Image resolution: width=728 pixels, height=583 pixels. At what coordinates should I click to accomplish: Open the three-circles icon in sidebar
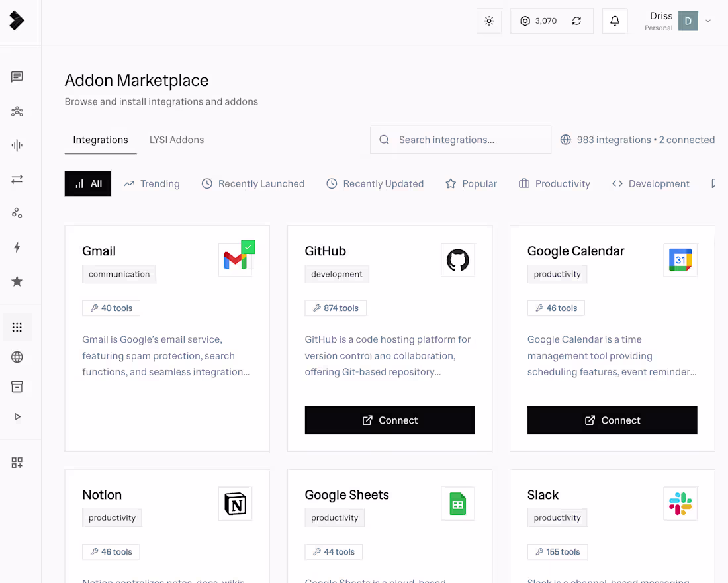(17, 213)
